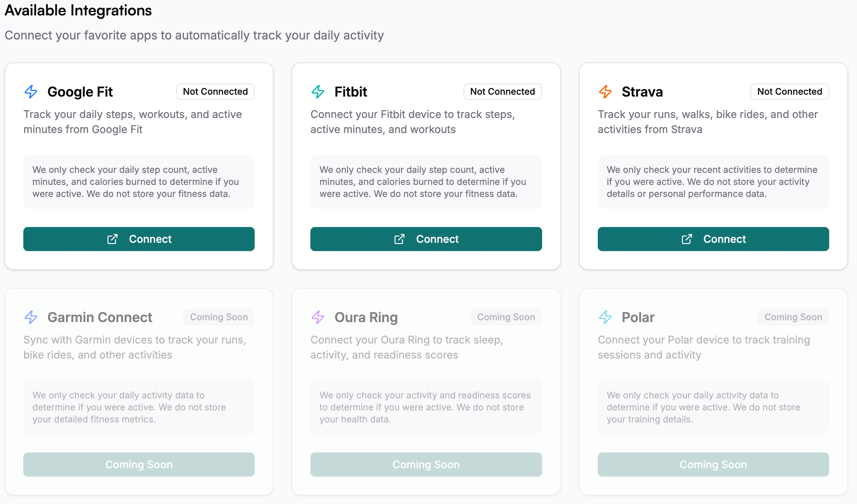
Task: Click Oura Ring's Coming Soon badge
Action: [x=506, y=317]
